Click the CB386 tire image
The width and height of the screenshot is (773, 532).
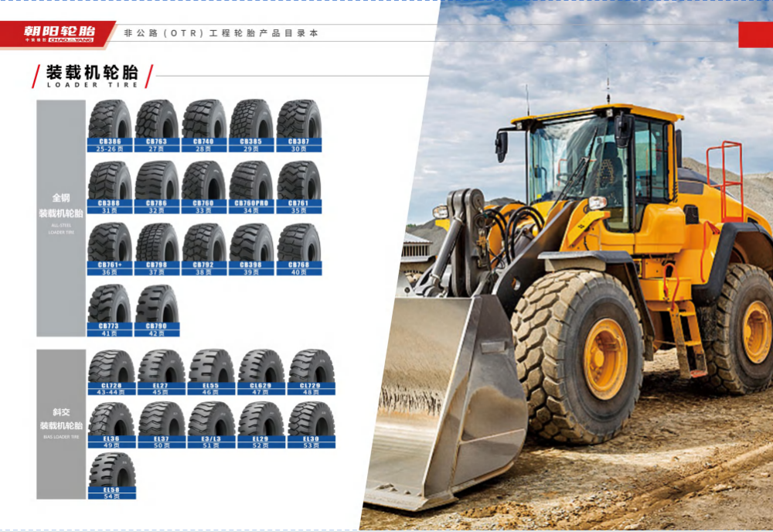coord(110,119)
